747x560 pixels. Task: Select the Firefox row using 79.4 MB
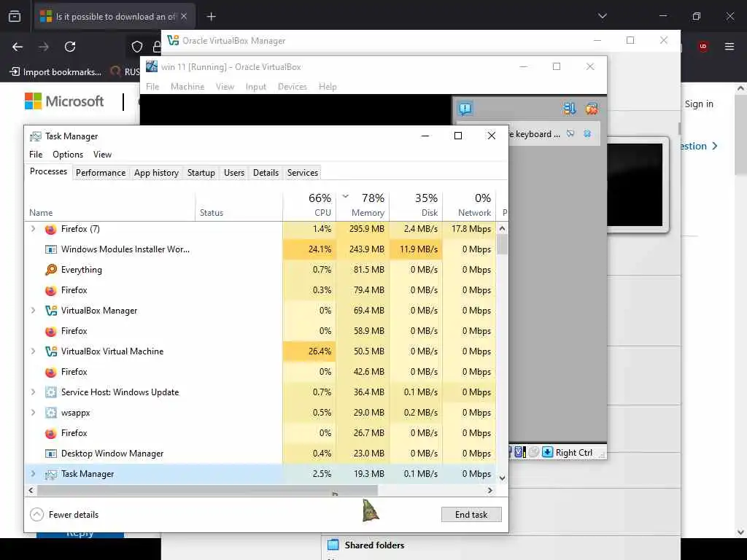click(x=260, y=290)
